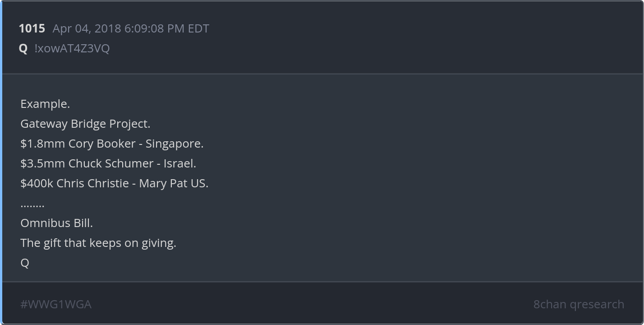Open the 8chan qresearch source label
Image resolution: width=644 pixels, height=325 pixels.
pos(579,304)
